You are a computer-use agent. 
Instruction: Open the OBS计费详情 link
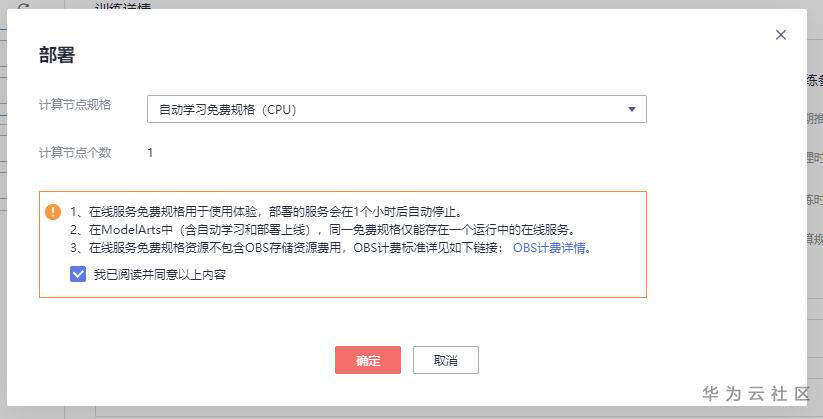pos(550,248)
